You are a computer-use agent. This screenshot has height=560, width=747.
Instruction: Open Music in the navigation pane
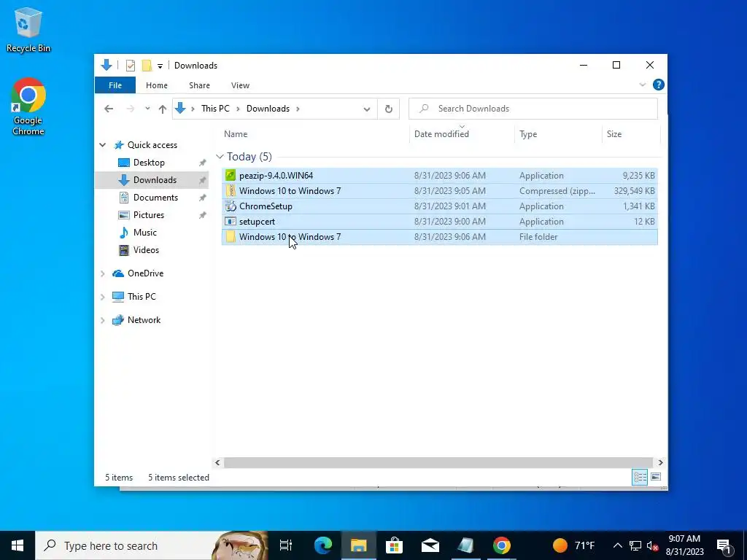pos(144,233)
